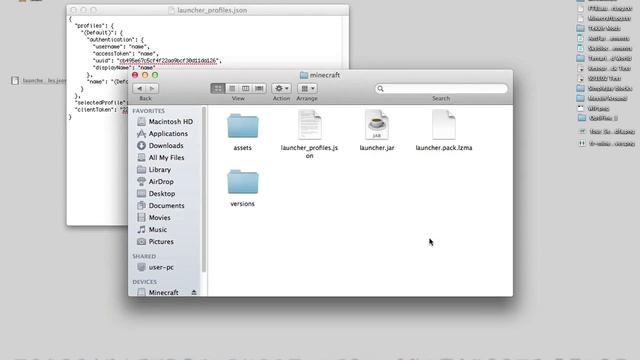Viewport: 640px width, 360px height.
Task: Click the Finder search field
Action: 441,89
